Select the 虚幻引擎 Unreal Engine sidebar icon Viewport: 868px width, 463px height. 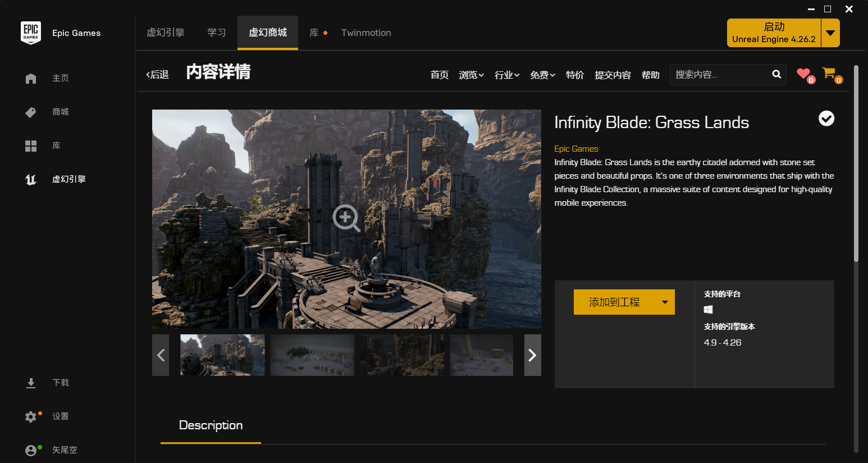tap(31, 179)
